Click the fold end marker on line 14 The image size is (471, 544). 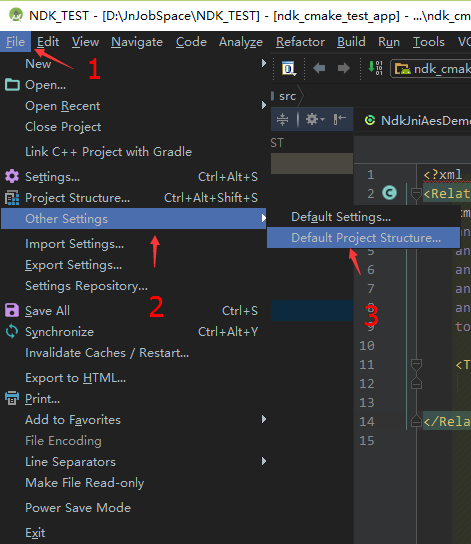(x=416, y=421)
